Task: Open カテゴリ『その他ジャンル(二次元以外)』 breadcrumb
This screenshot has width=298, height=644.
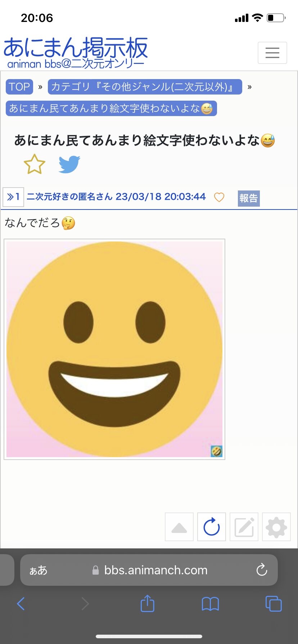Action: pyautogui.click(x=145, y=87)
